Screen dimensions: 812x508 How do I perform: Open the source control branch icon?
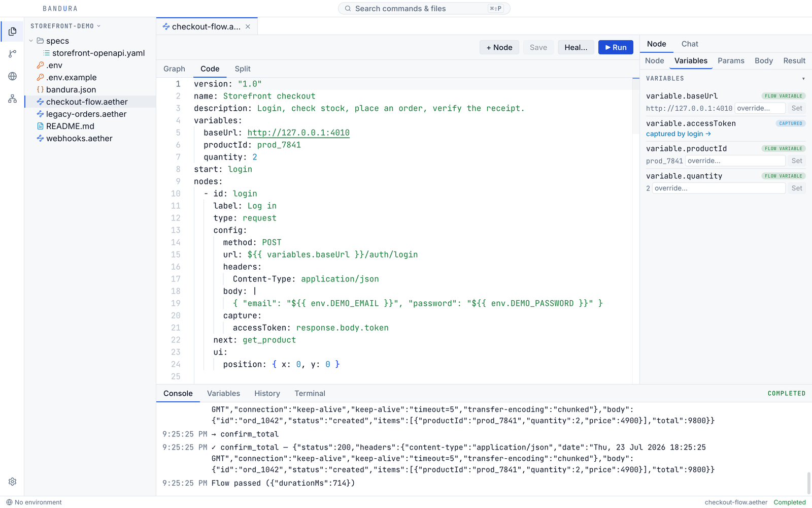click(x=12, y=54)
